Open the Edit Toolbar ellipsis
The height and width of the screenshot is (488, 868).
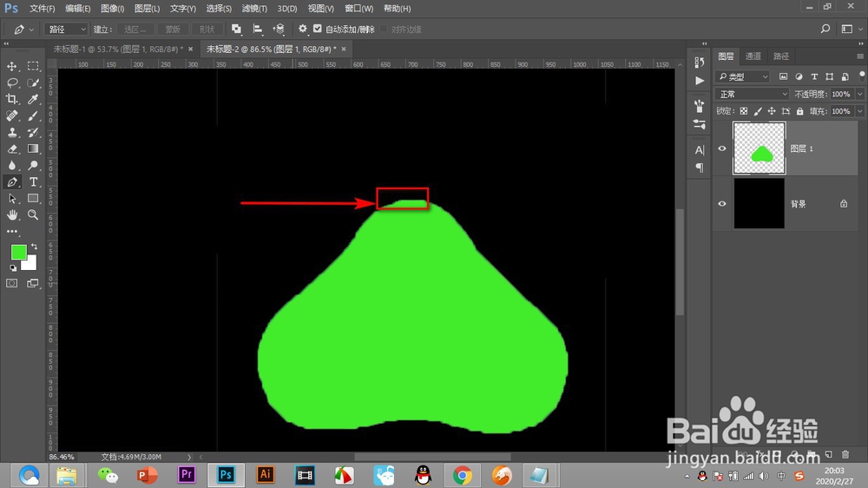point(11,231)
